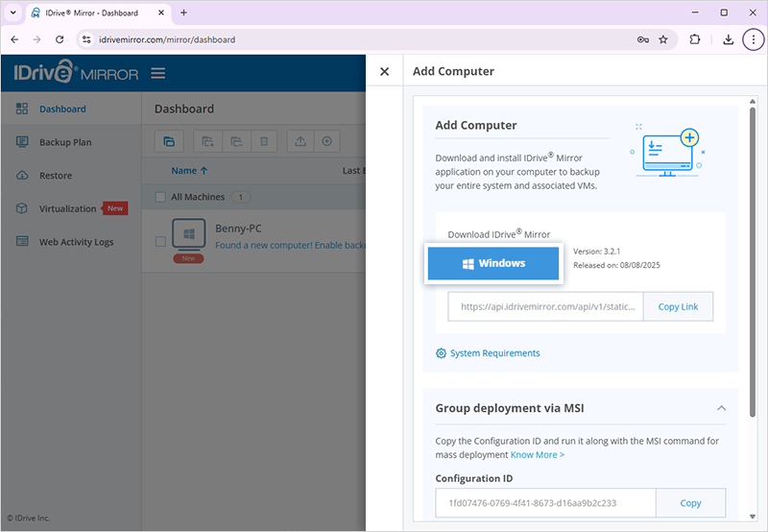Close the IDrive Mirror browser tab
Viewport: 768px width, 532px height.
[x=161, y=13]
